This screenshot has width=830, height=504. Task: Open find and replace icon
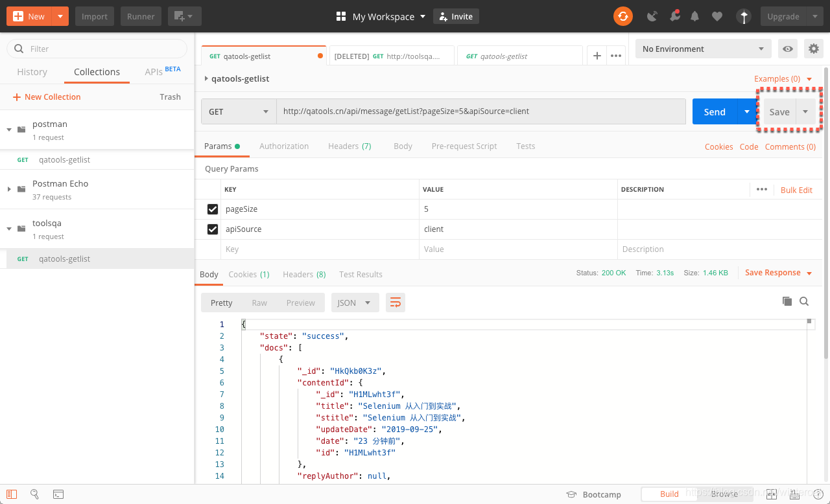pyautogui.click(x=35, y=494)
